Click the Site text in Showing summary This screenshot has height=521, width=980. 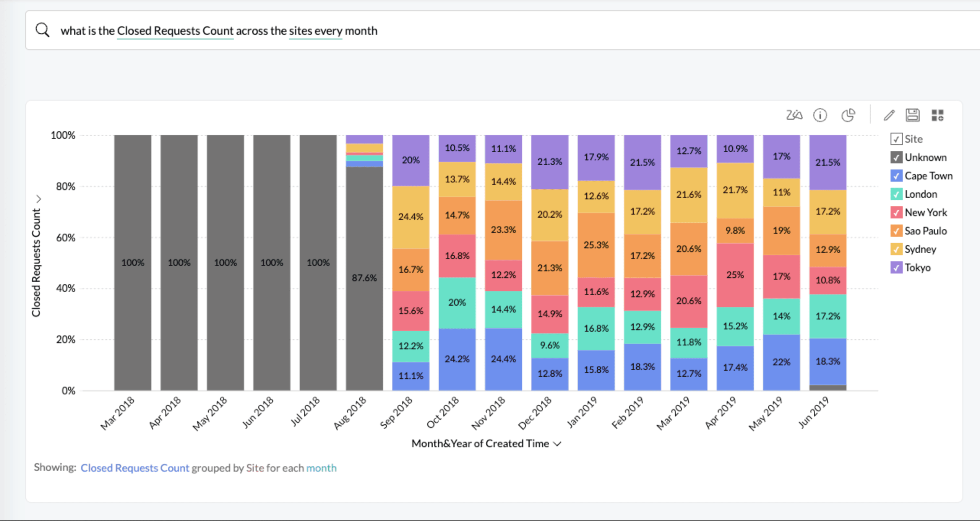click(x=255, y=468)
